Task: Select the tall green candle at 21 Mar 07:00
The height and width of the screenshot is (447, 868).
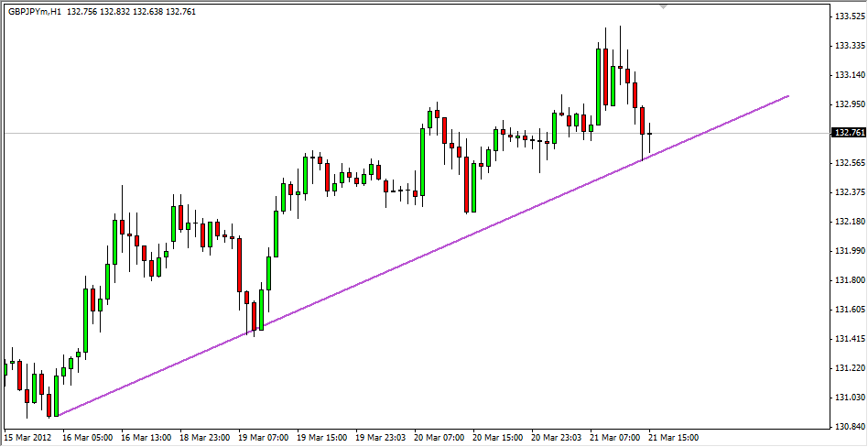Action: pos(599,87)
